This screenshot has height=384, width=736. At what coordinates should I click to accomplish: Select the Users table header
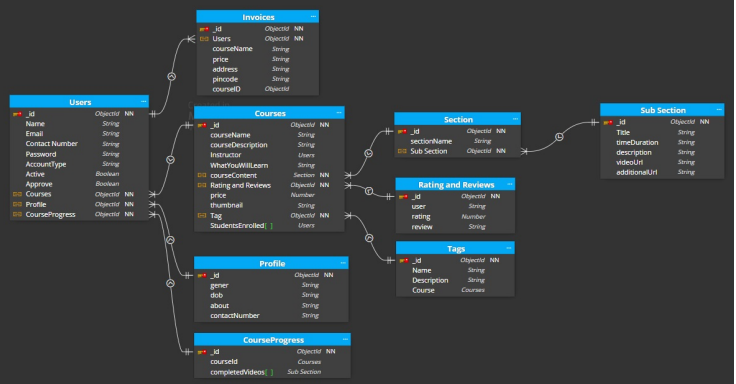pos(79,101)
